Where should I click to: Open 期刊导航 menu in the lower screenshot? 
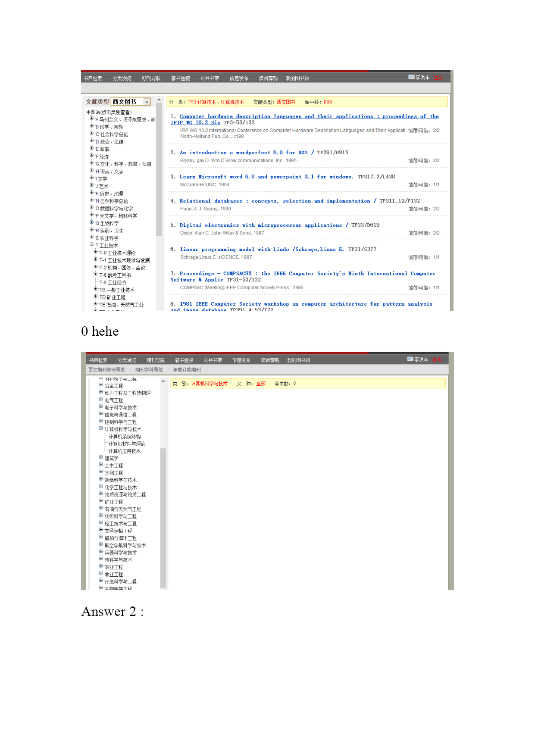[x=156, y=360]
